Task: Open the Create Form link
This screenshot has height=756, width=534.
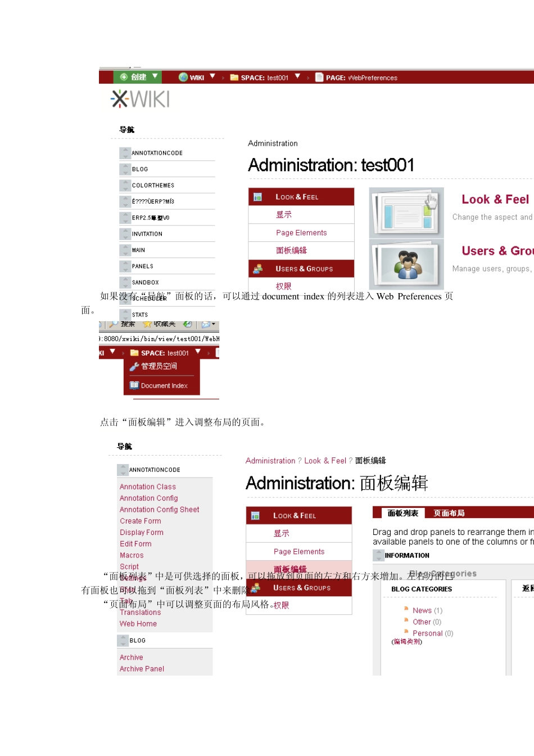Action: coord(141,521)
